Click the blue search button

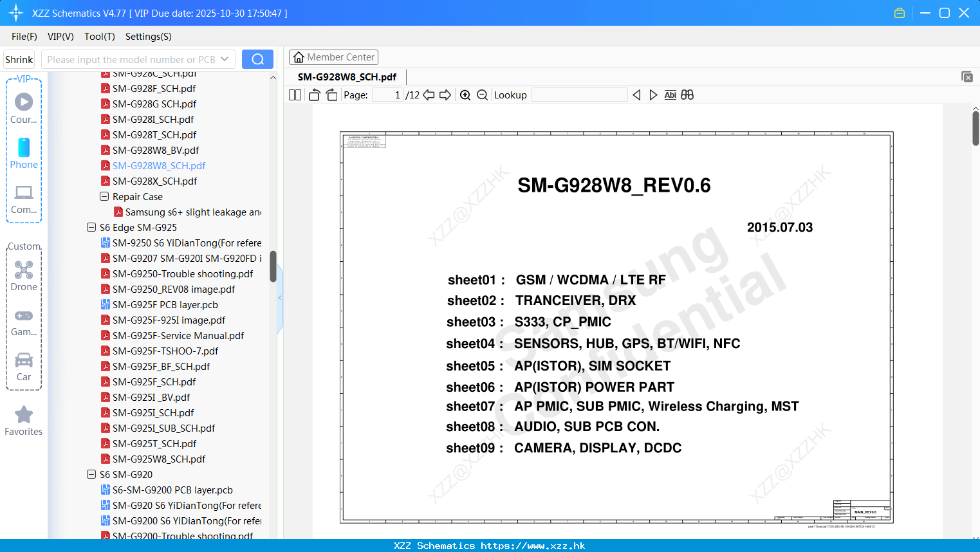coord(257,59)
